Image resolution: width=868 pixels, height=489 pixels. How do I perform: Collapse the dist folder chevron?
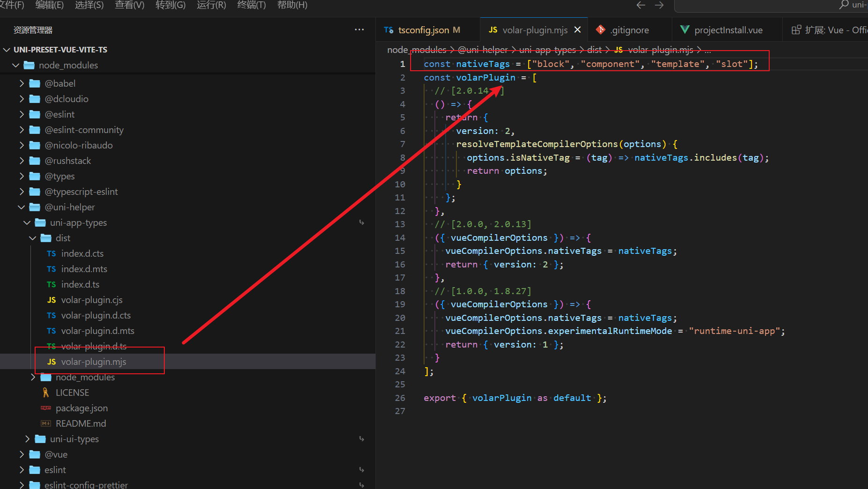33,238
